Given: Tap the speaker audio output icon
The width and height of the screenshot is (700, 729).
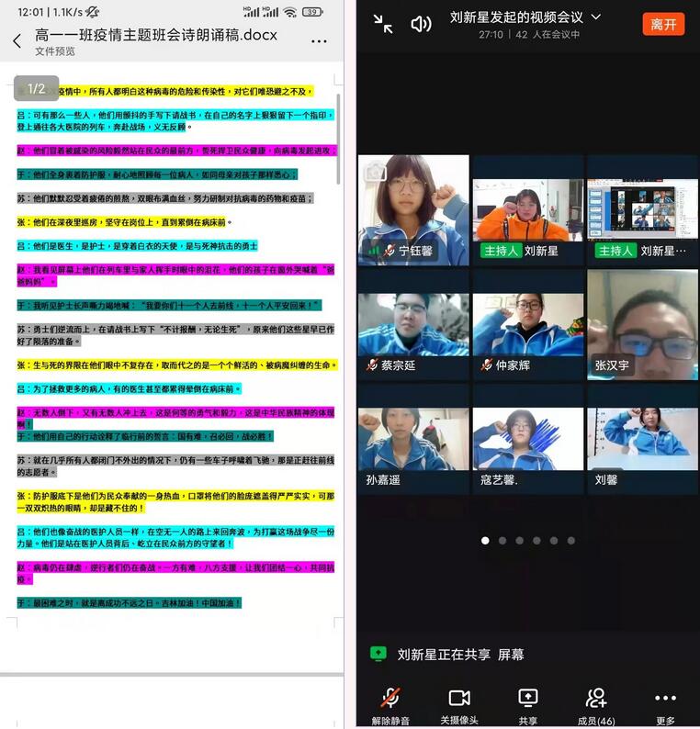Looking at the screenshot, I should (x=421, y=24).
